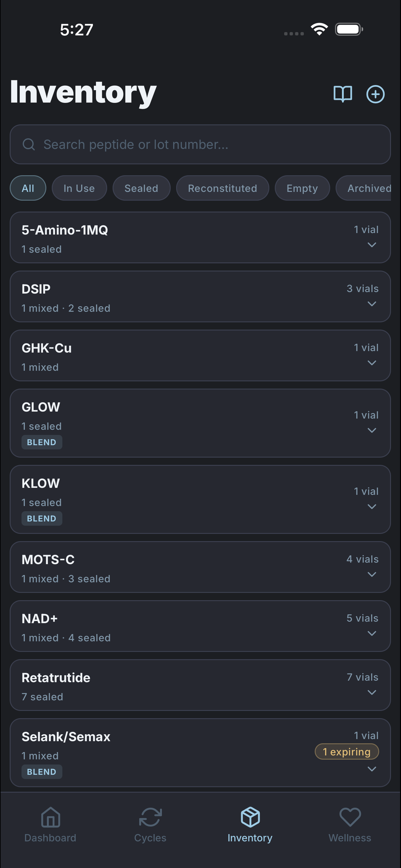Tap the add vial plus icon
This screenshot has width=401, height=868.
click(375, 94)
